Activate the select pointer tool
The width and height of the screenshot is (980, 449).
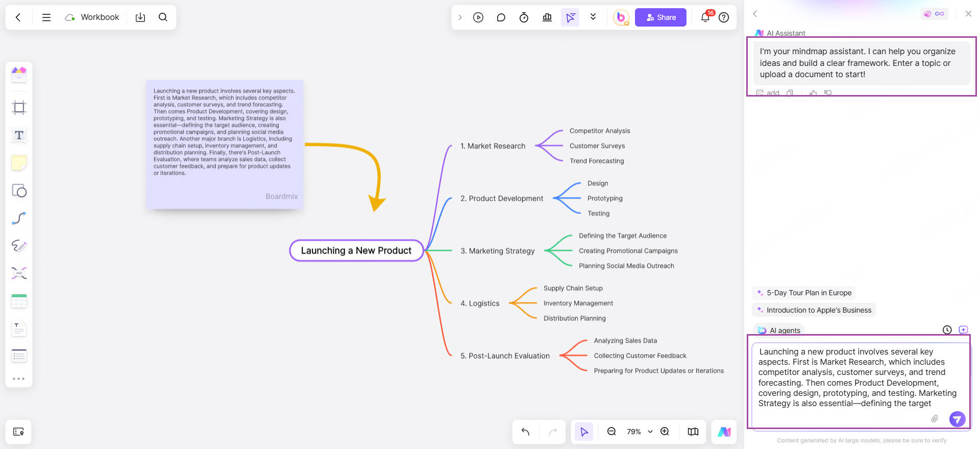click(x=584, y=432)
